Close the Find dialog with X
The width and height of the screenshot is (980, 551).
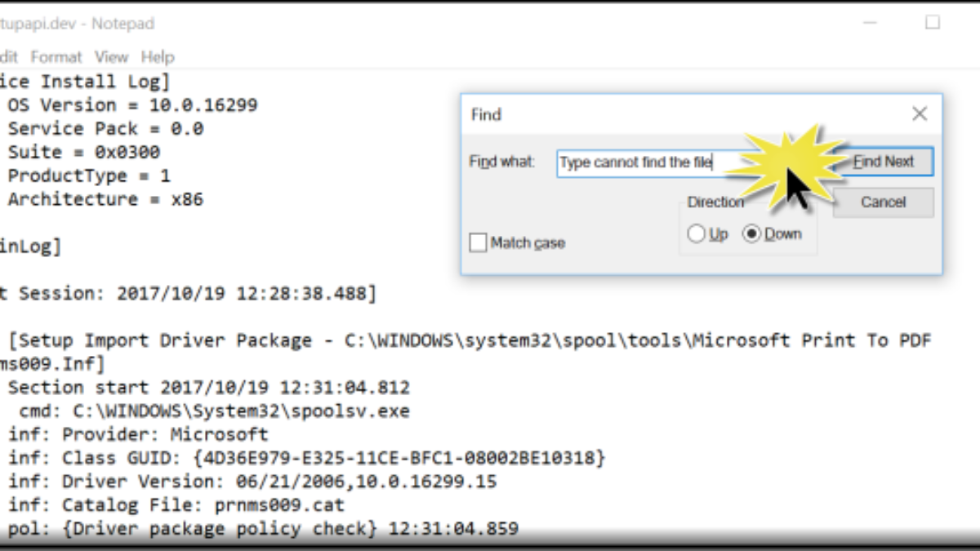click(x=920, y=114)
